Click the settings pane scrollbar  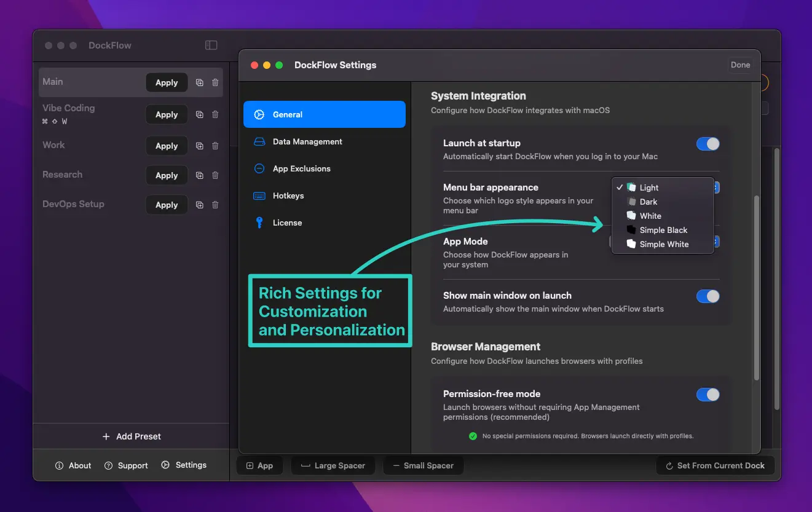[756, 287]
